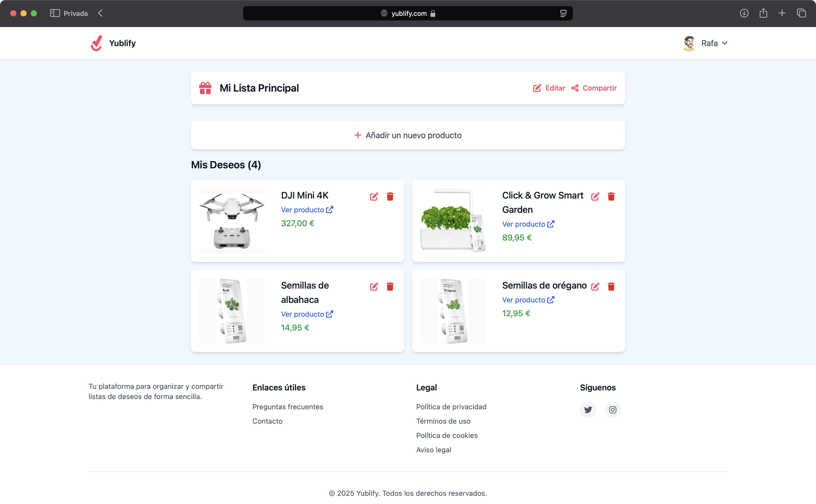The image size is (816, 504).
Task: Click the gift icon next to Mi Lista Principal
Action: (205, 88)
